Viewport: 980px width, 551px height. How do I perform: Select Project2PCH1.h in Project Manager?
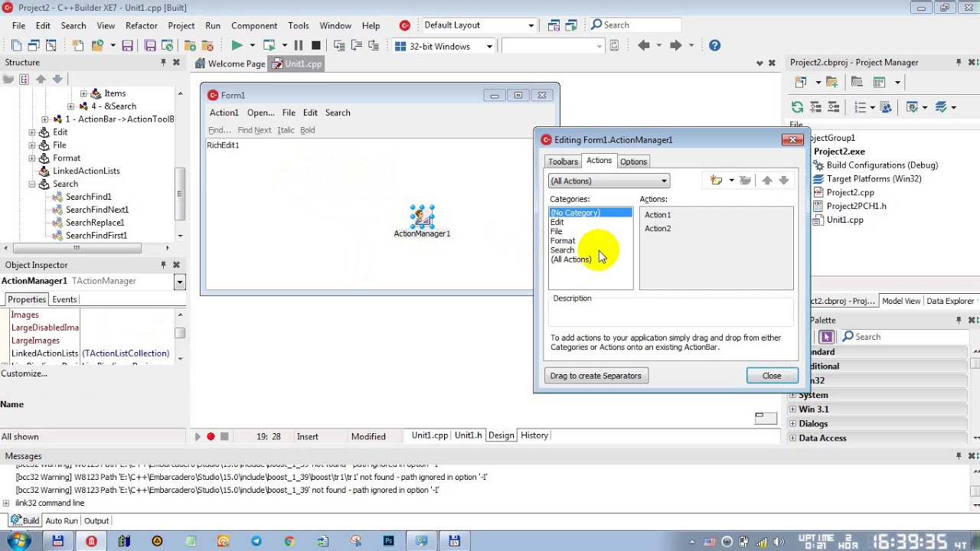pyautogui.click(x=856, y=207)
